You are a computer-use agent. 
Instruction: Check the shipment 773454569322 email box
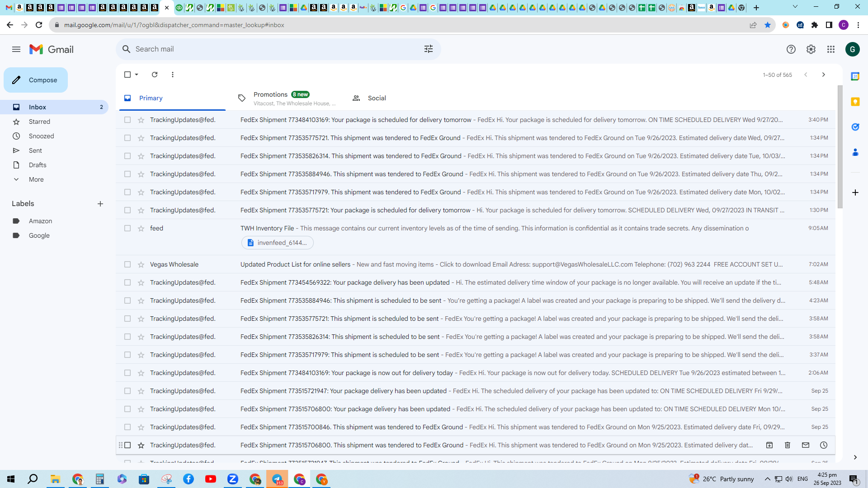[x=127, y=282]
